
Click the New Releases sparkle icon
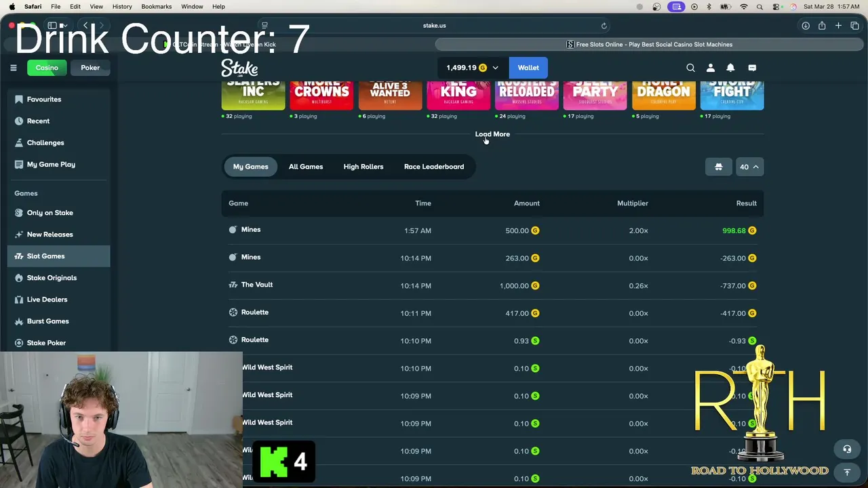pyautogui.click(x=19, y=235)
